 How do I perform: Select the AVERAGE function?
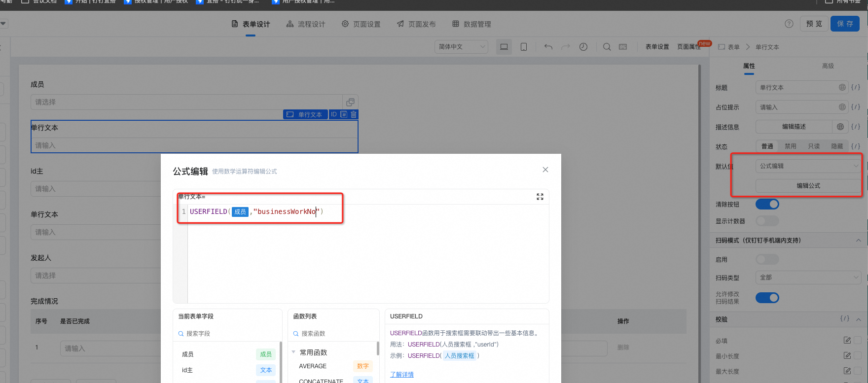click(x=313, y=366)
